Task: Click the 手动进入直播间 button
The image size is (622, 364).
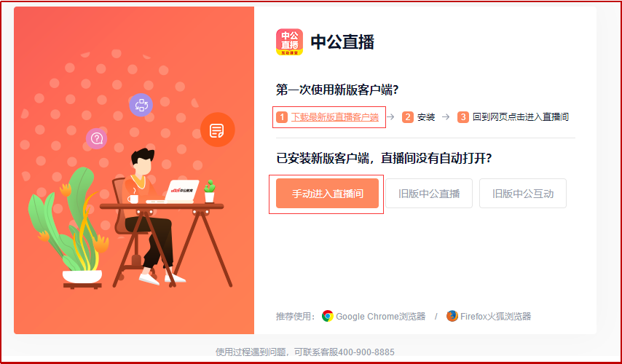Action: pos(327,194)
